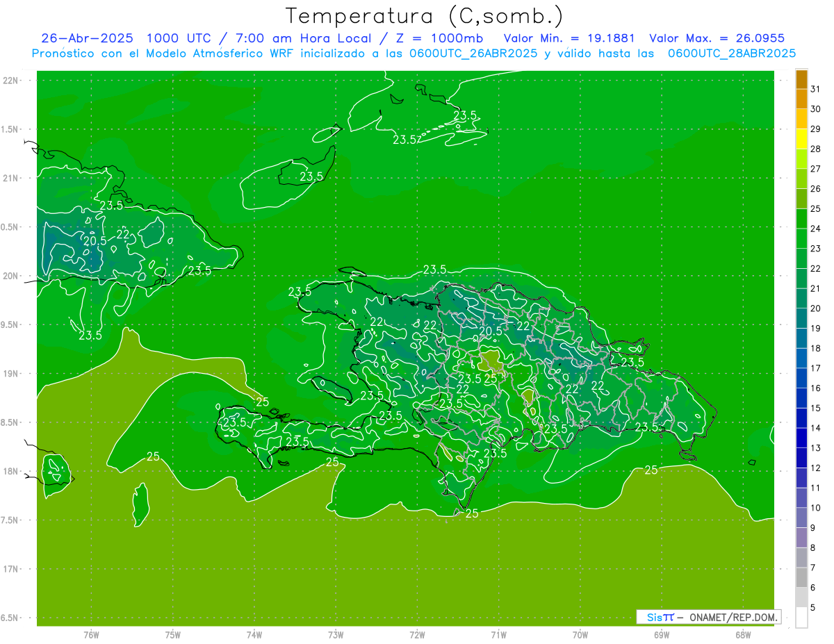Click the '22N' latitude axis label
Image resolution: width=834 pixels, height=644 pixels.
[x=11, y=81]
